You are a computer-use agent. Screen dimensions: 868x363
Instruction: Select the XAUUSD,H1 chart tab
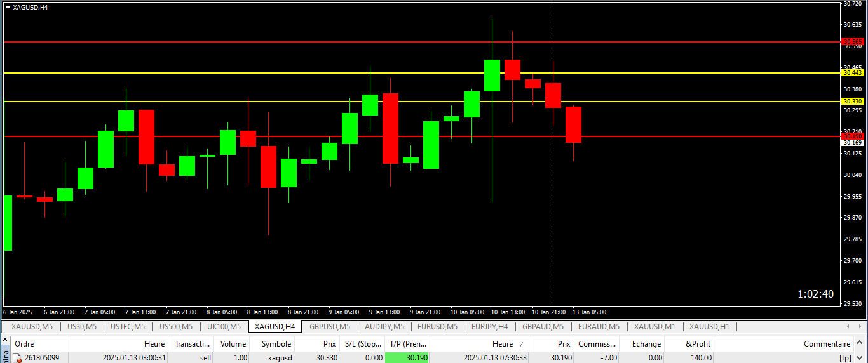pyautogui.click(x=709, y=327)
